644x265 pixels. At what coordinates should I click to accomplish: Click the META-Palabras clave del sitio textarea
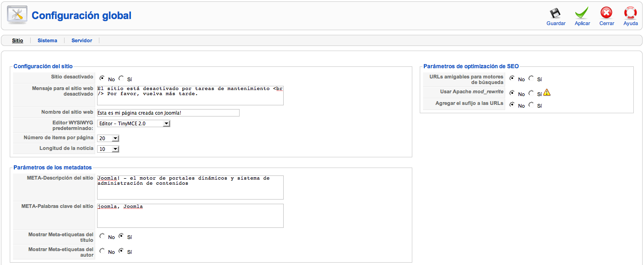(190, 216)
